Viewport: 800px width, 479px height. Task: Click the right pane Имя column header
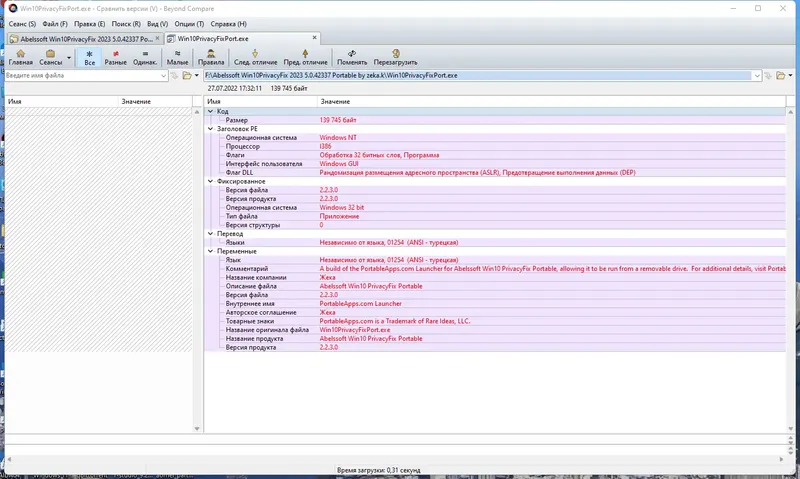pos(261,102)
